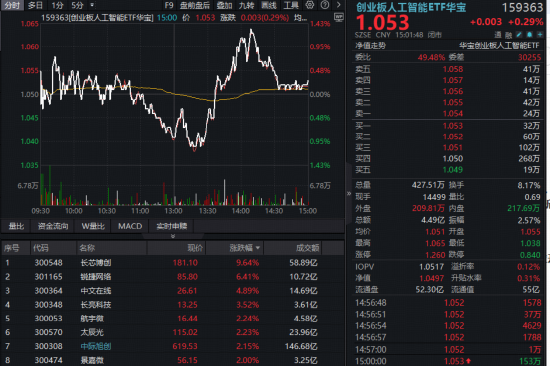Screen dimensions: 550x366
Task: Click stock code 159363 in header
Action: 522,7
